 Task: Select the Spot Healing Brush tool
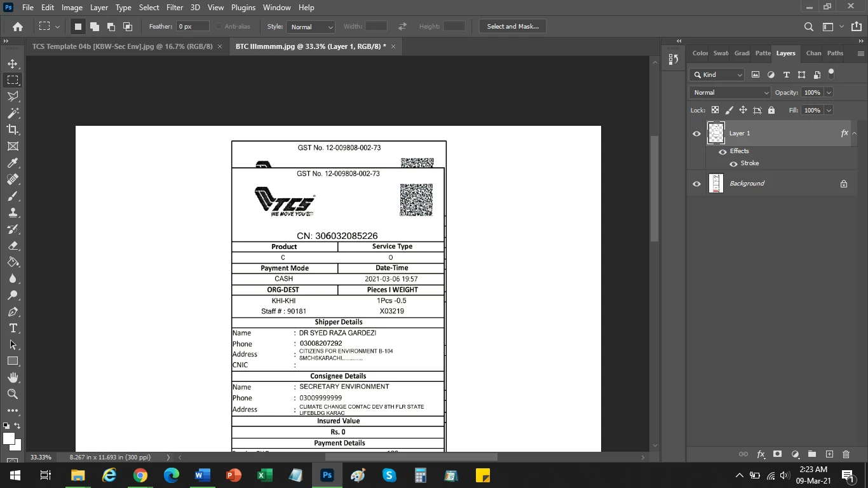[13, 179]
